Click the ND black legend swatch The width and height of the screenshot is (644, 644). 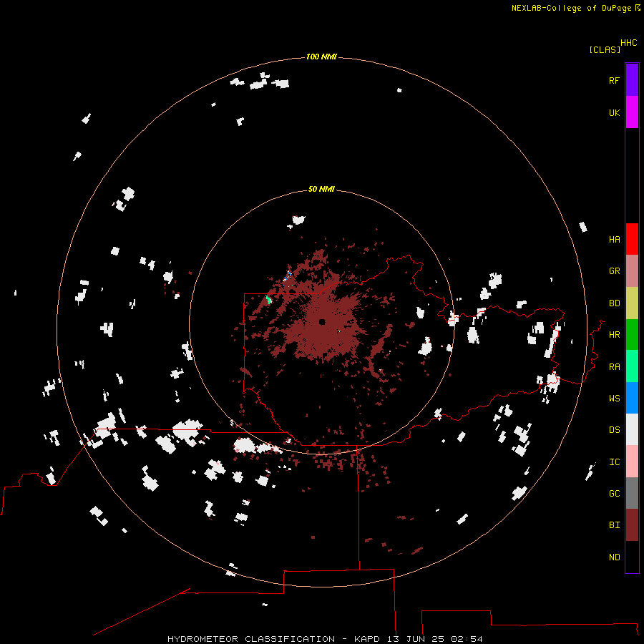click(632, 557)
